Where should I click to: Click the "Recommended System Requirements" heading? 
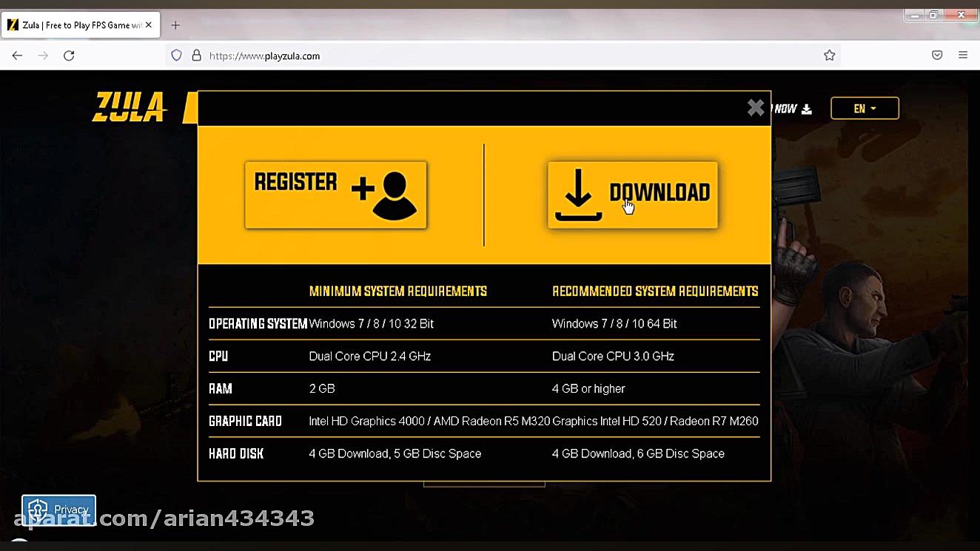655,291
